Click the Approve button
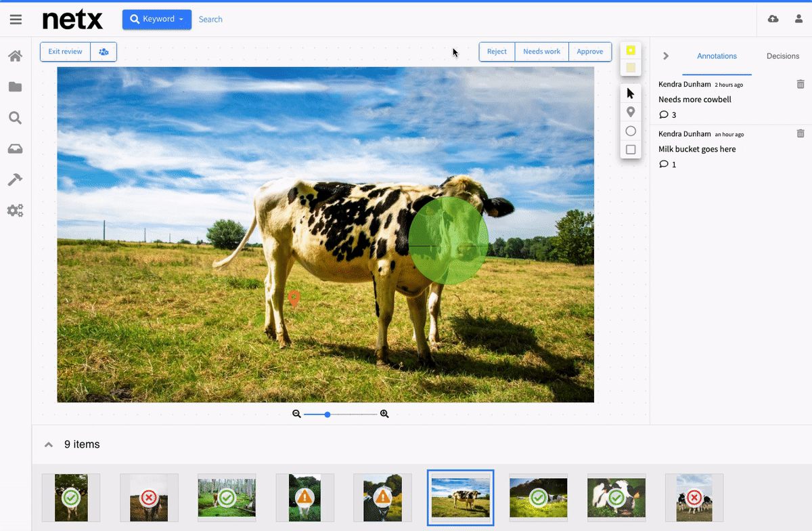This screenshot has width=812, height=531. pyautogui.click(x=589, y=51)
